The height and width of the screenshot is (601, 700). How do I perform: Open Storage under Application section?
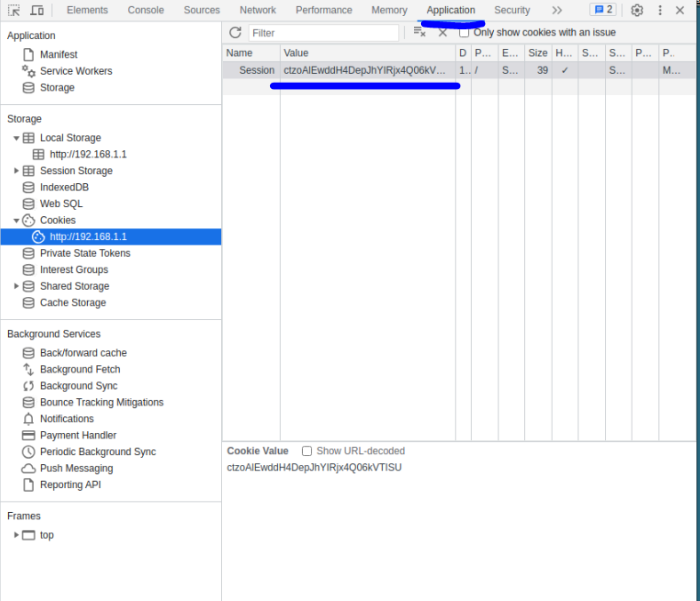(57, 88)
